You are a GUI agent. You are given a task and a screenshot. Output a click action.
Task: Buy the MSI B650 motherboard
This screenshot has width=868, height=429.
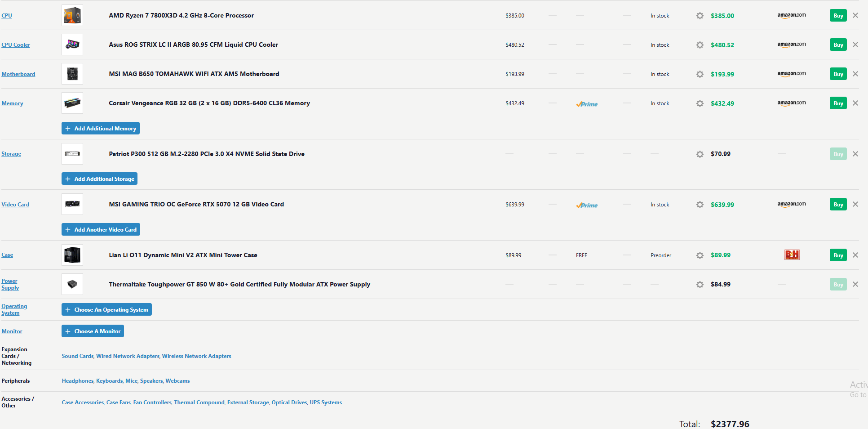pyautogui.click(x=838, y=74)
